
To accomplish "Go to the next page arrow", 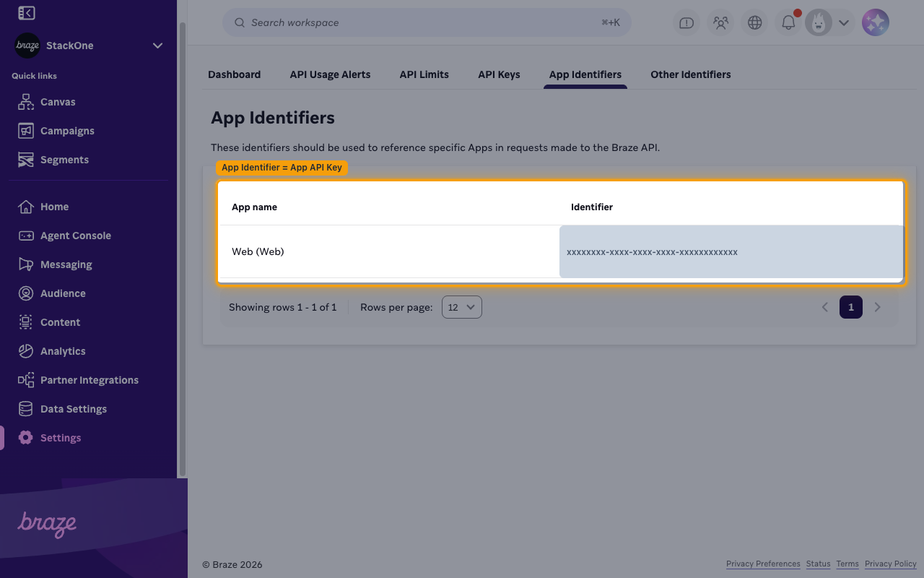I will (877, 307).
